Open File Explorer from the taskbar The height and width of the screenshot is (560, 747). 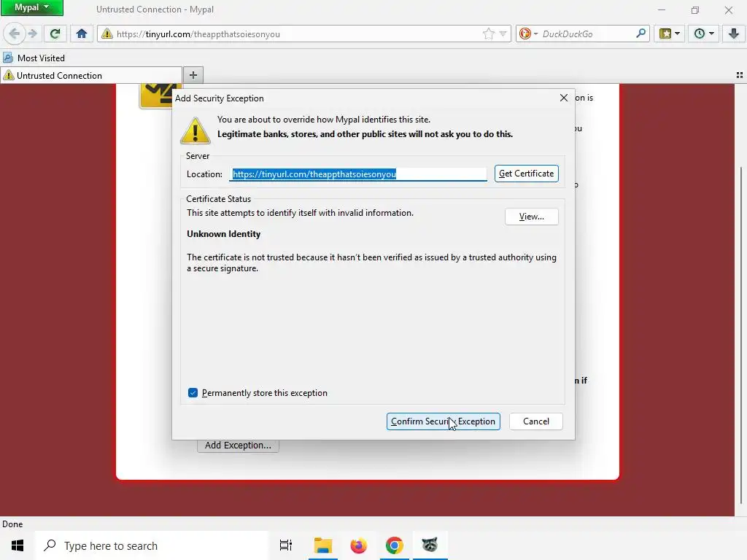coord(323,545)
